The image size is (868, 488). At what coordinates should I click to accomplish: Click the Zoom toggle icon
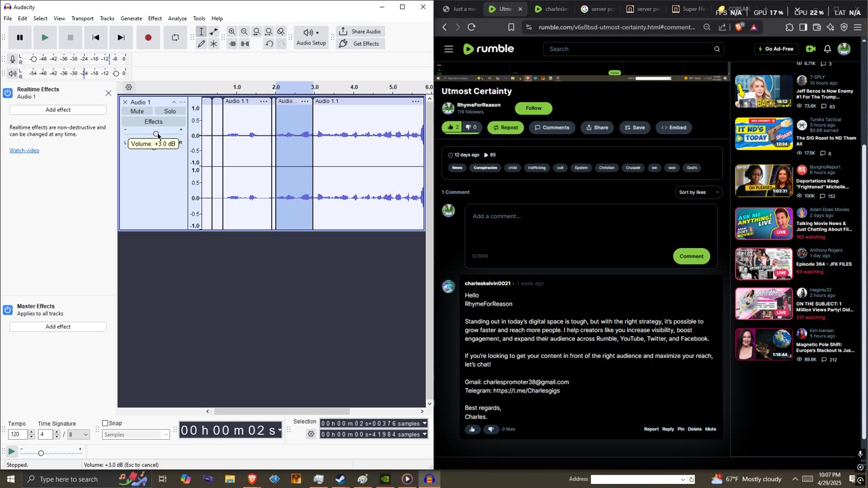(281, 31)
